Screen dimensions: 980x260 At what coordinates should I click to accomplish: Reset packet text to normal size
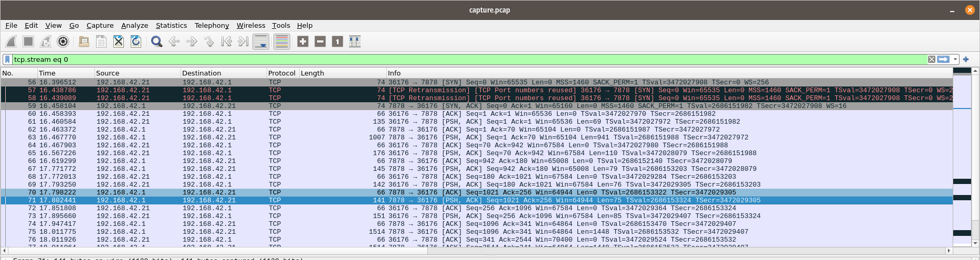(338, 41)
